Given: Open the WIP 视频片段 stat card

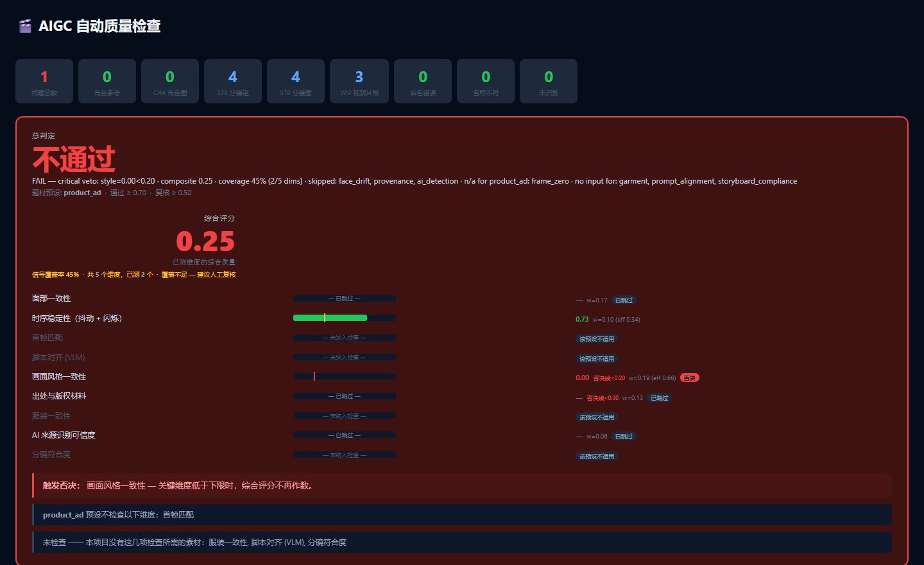Looking at the screenshot, I should tap(359, 81).
